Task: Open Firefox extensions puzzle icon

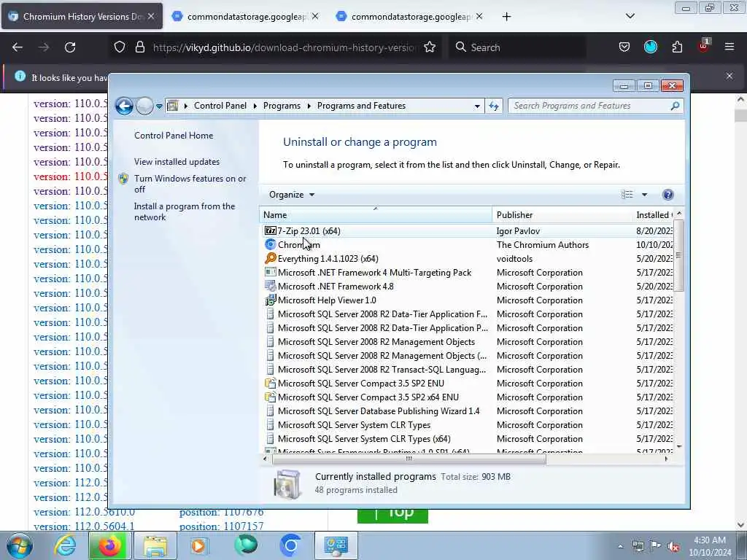Action: 677,47
